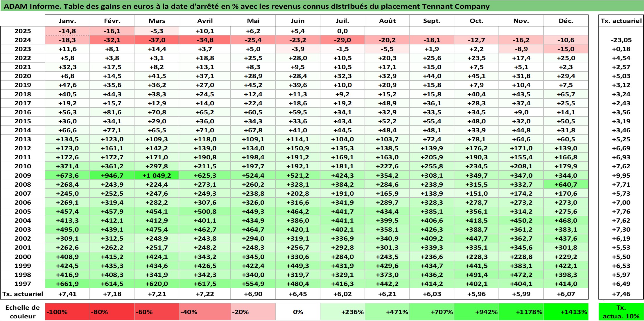Select the 2024 row label
The height and width of the screenshot is (321, 644).
tap(23, 40)
